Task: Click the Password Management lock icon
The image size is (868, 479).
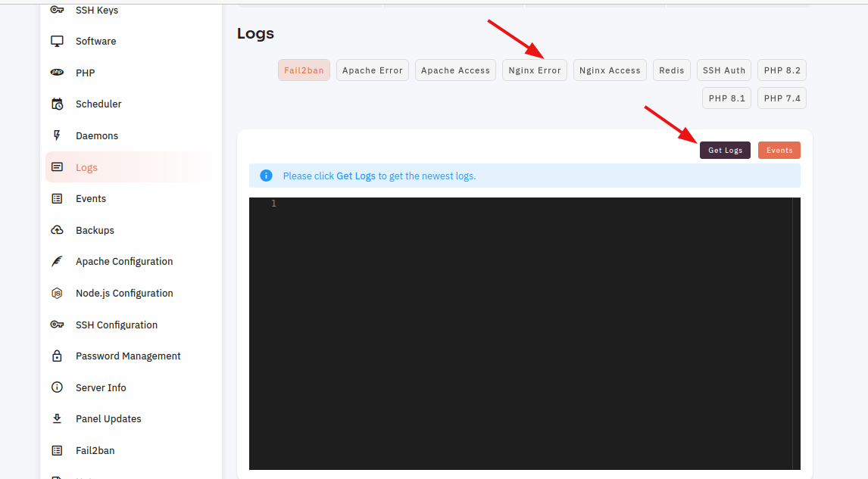Action: point(57,356)
